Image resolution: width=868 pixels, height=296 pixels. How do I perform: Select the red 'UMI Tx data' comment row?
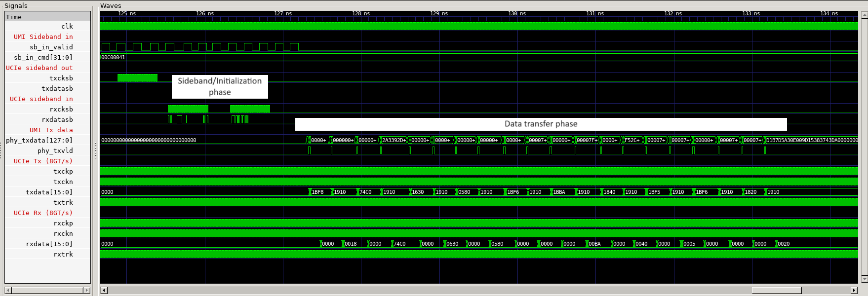[51, 130]
